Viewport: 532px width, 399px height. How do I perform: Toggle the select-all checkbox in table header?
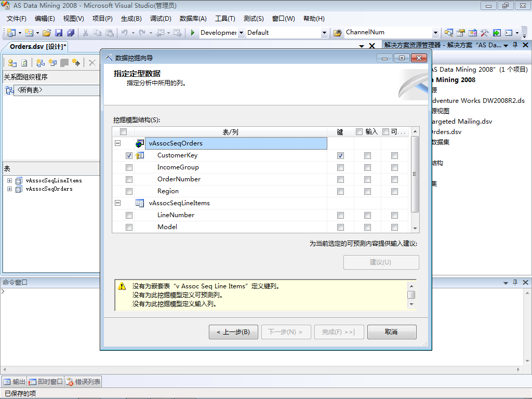click(123, 131)
